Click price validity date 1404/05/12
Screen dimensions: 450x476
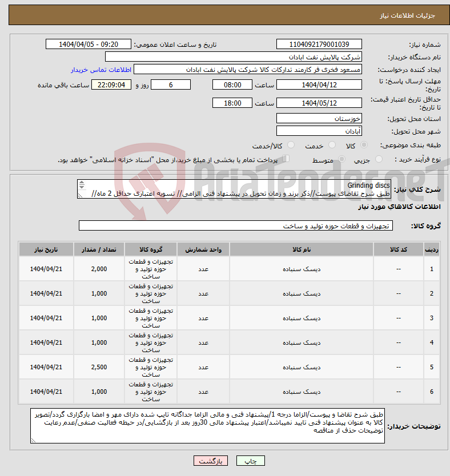(319, 103)
